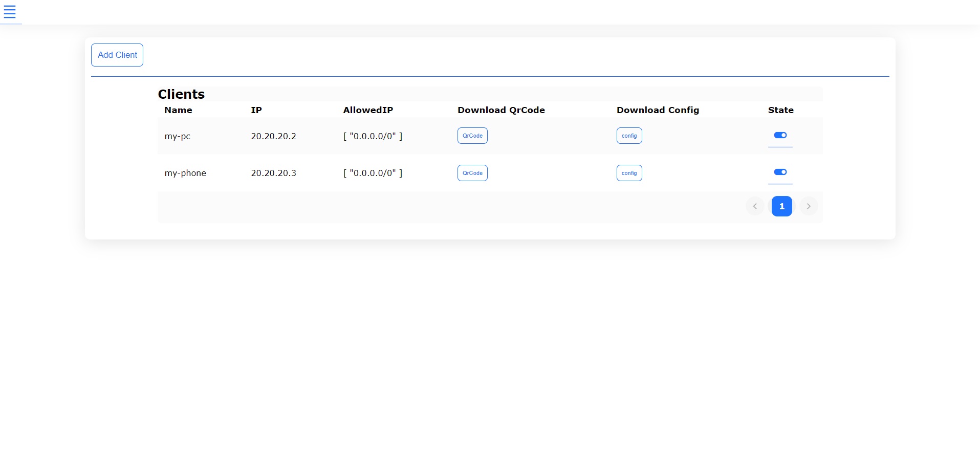The height and width of the screenshot is (459, 980).
Task: Select page 1 in pagination
Action: point(782,206)
